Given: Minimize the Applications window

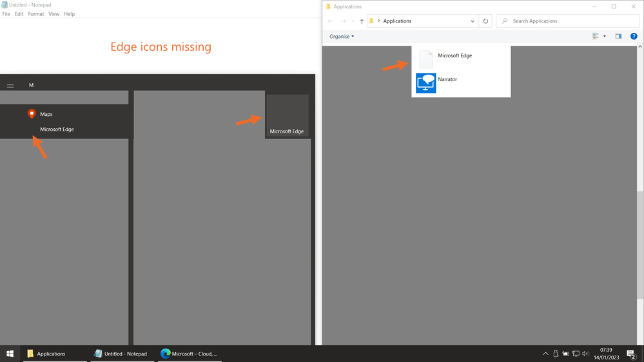Looking at the screenshot, I should pyautogui.click(x=594, y=6).
